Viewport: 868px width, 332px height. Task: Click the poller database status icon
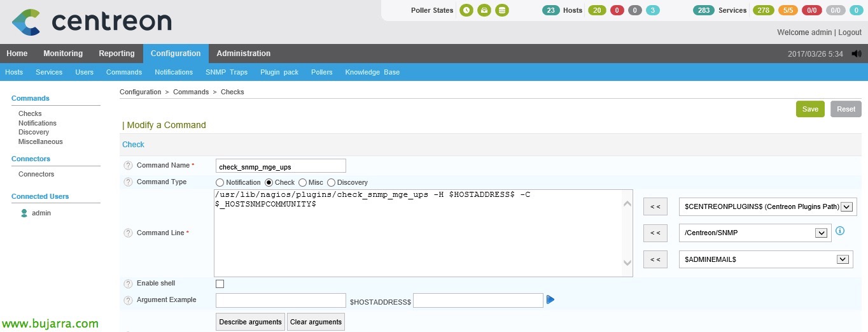pos(502,10)
